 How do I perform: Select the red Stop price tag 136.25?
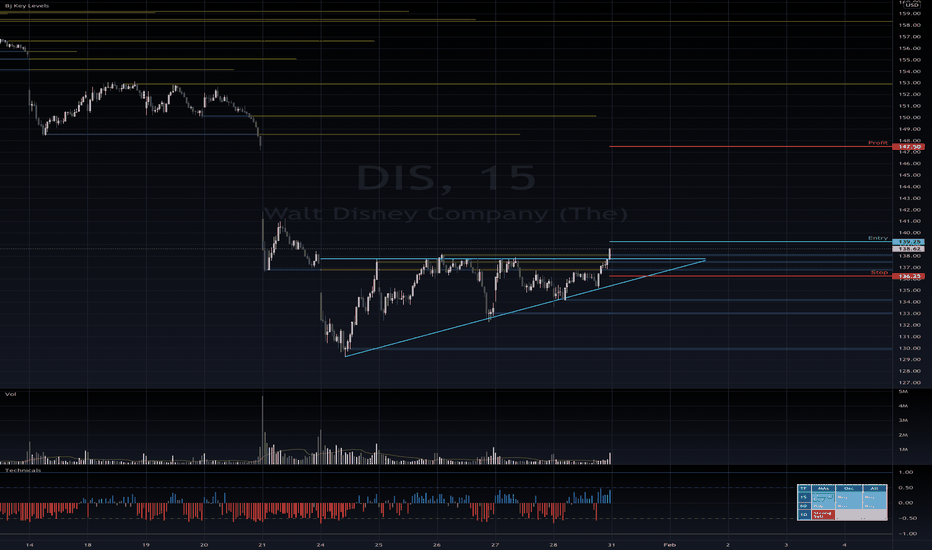click(909, 276)
